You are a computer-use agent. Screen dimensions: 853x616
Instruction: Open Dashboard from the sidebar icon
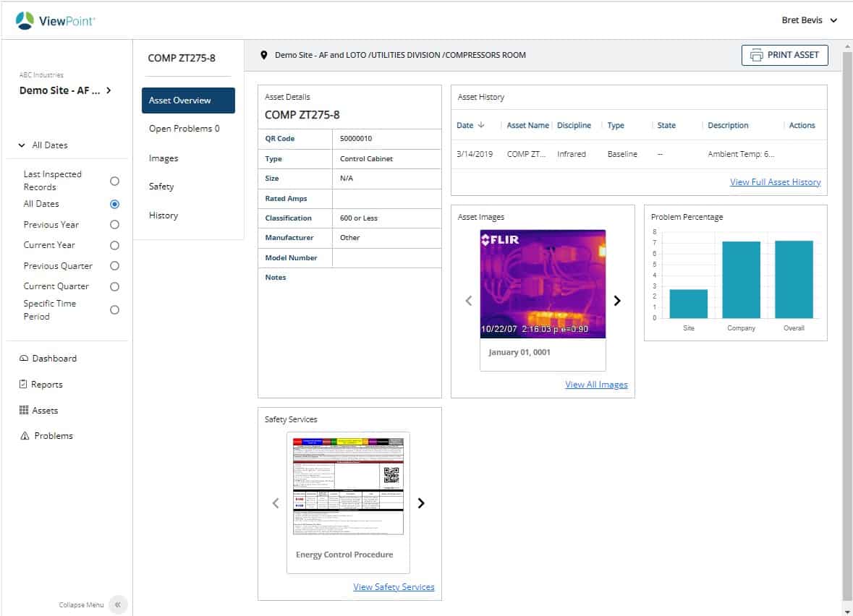point(24,359)
